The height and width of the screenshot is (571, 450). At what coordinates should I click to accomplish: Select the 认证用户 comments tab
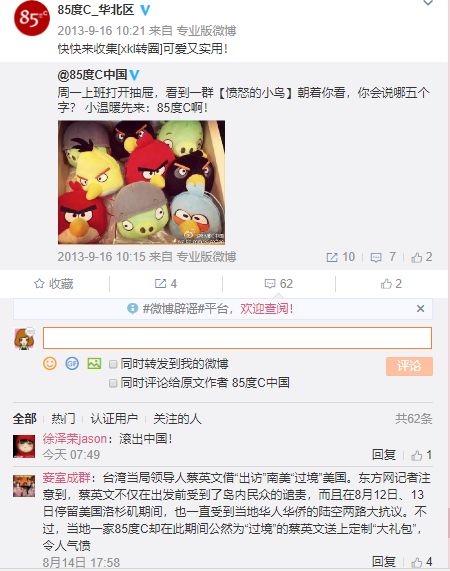(114, 419)
